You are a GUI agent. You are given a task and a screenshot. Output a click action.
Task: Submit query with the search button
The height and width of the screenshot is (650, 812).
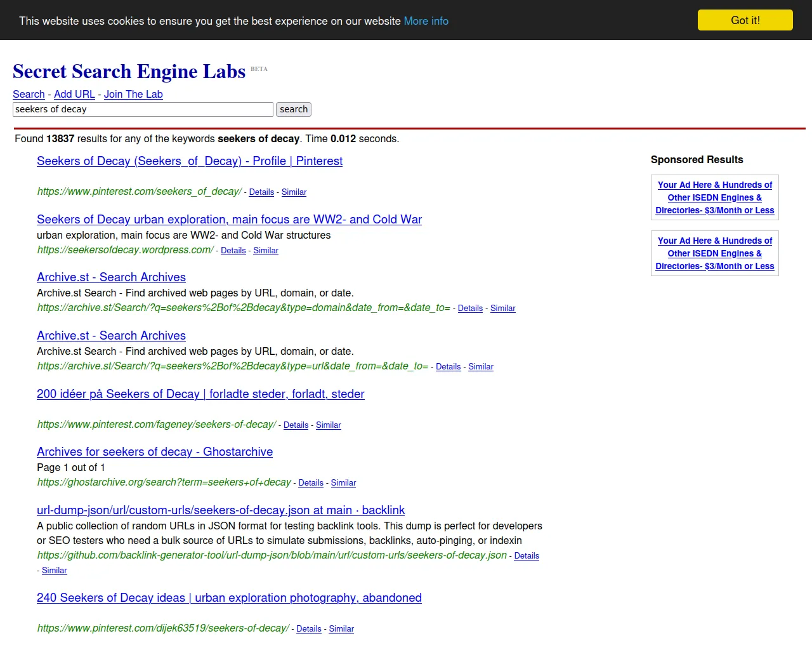coord(294,109)
